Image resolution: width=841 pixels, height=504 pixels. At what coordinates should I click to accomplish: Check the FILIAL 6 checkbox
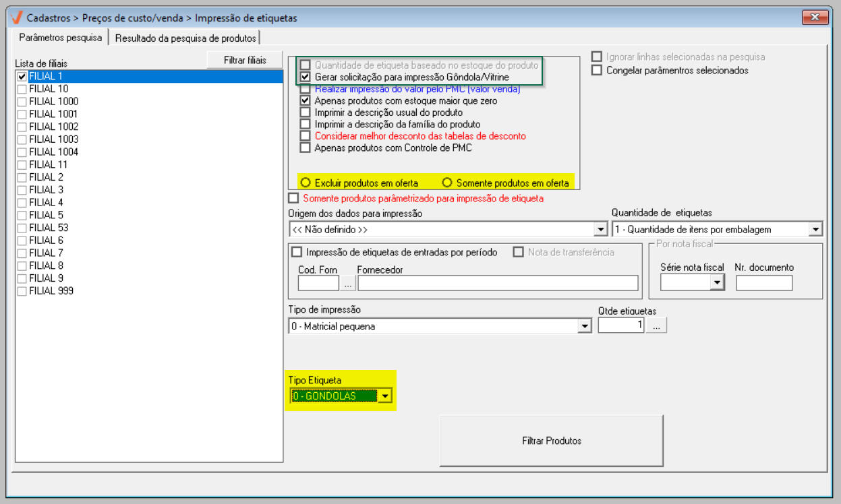click(x=22, y=241)
